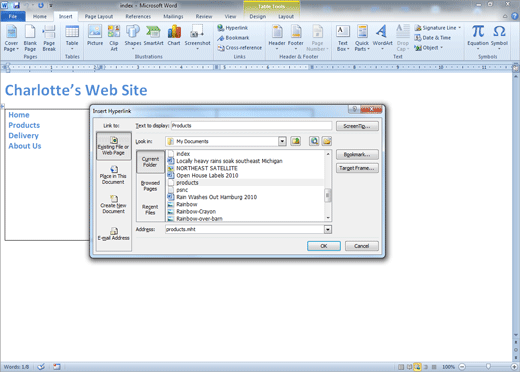
Task: Insert a Text Box
Action: [343, 38]
